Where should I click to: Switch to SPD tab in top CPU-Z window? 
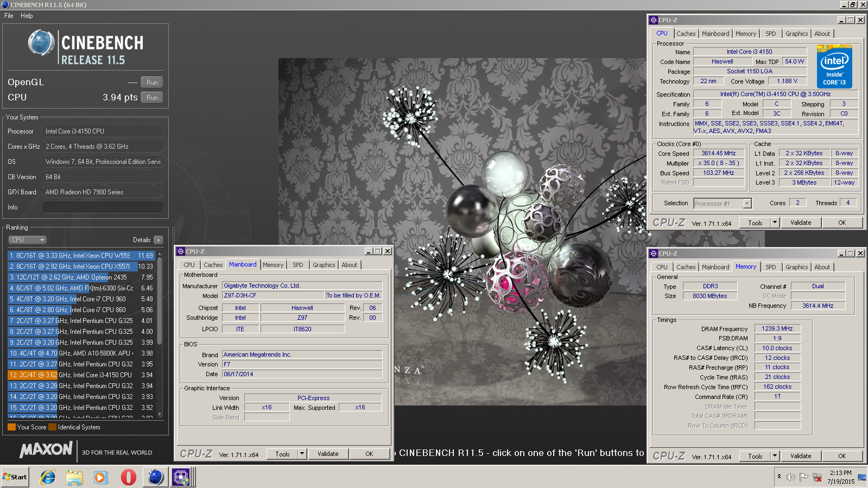(x=770, y=34)
